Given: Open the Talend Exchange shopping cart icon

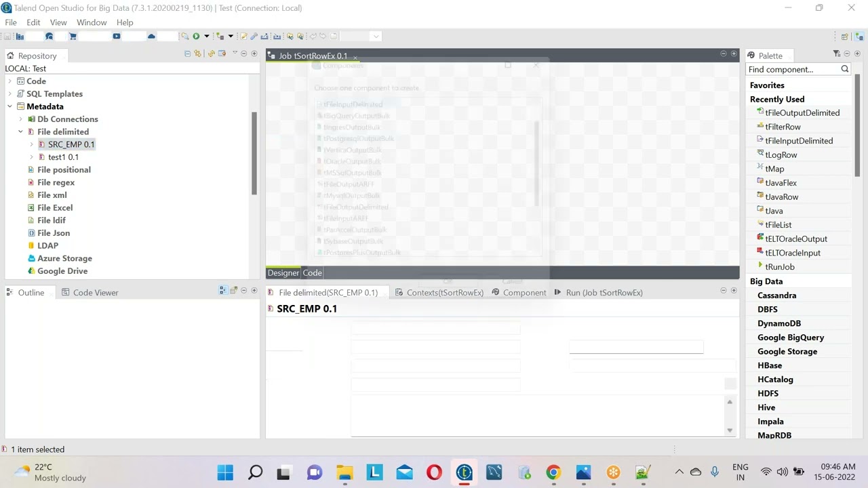Looking at the screenshot, I should click(x=73, y=36).
